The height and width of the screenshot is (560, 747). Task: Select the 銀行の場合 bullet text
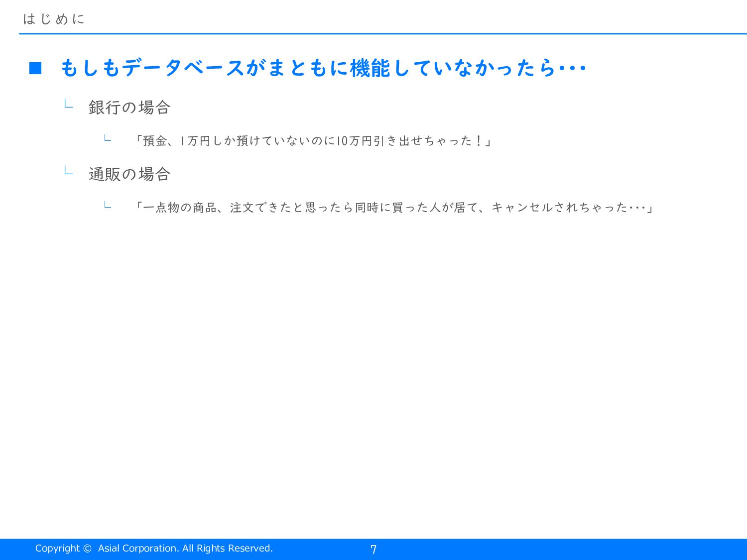129,107
